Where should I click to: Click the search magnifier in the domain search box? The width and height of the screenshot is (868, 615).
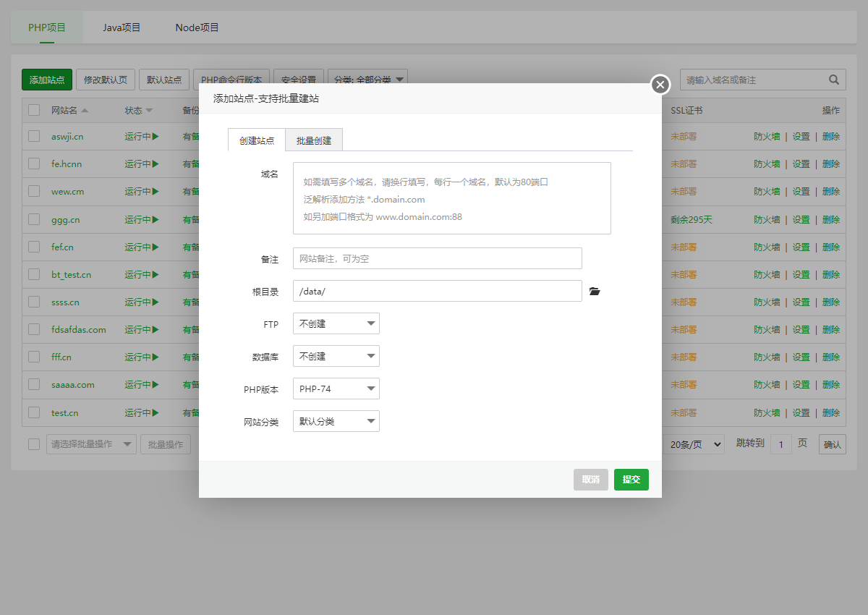pos(833,80)
